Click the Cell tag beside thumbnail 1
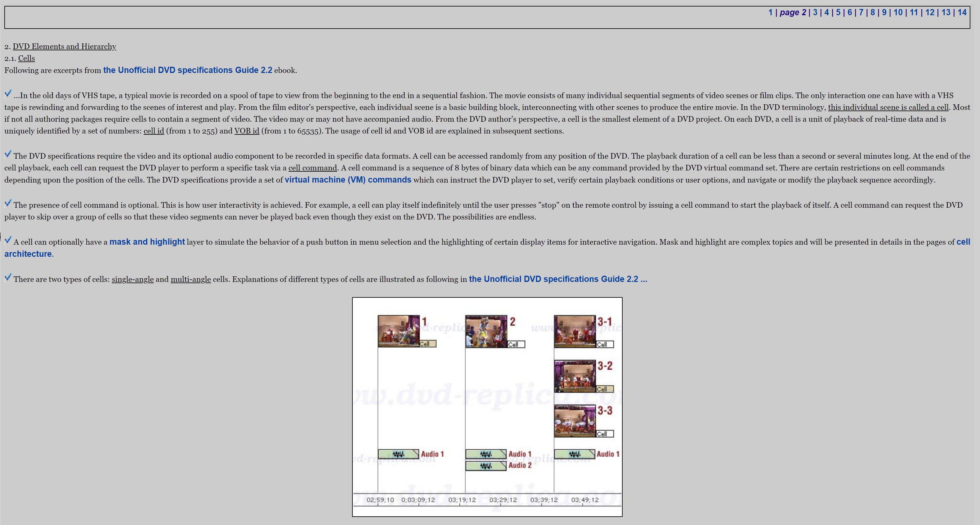This screenshot has height=525, width=980. tap(428, 344)
